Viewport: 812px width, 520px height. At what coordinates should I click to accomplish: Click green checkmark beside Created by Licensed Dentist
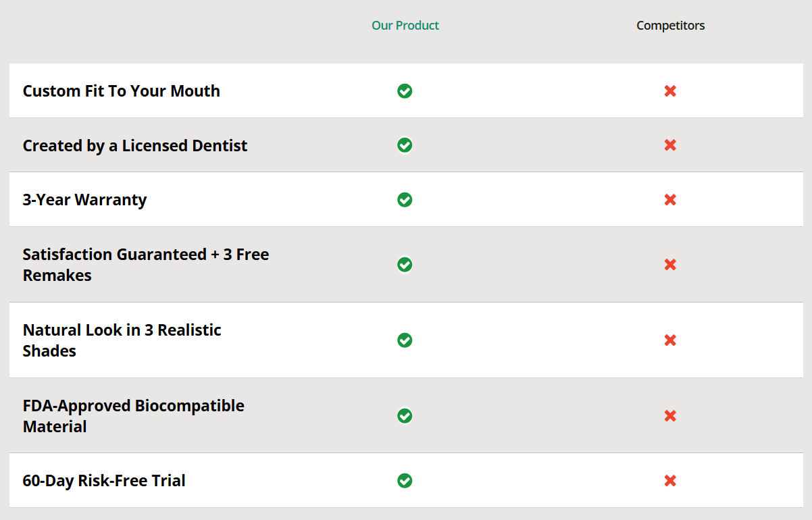(x=405, y=145)
